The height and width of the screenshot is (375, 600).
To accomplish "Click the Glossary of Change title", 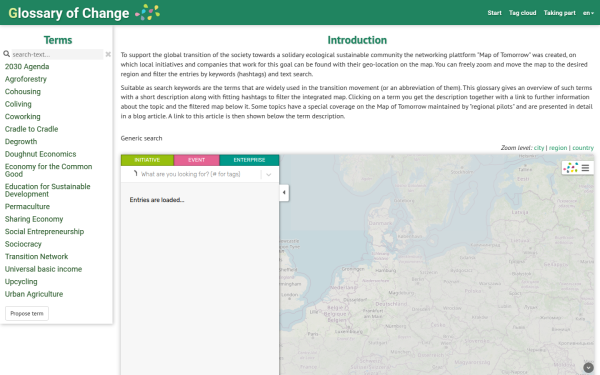I will tap(69, 13).
